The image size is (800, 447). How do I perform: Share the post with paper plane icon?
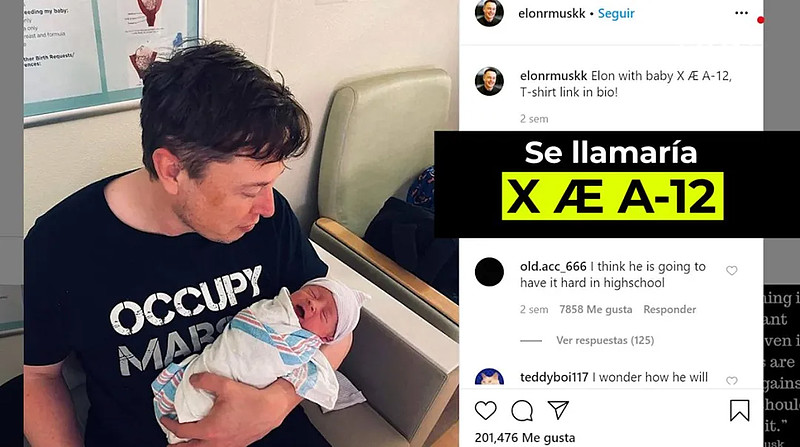(x=558, y=410)
